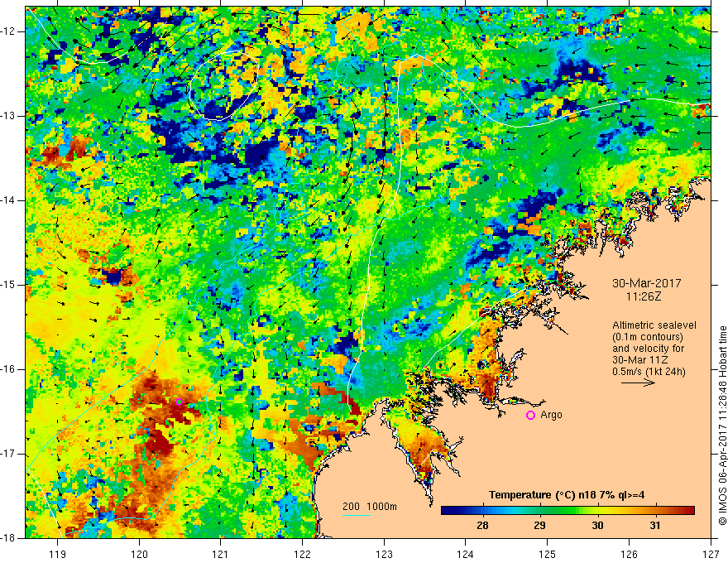Screen dimensions: 728x563
Task: Click the 0.5m/s velocity scale arrow
Action: (x=638, y=383)
